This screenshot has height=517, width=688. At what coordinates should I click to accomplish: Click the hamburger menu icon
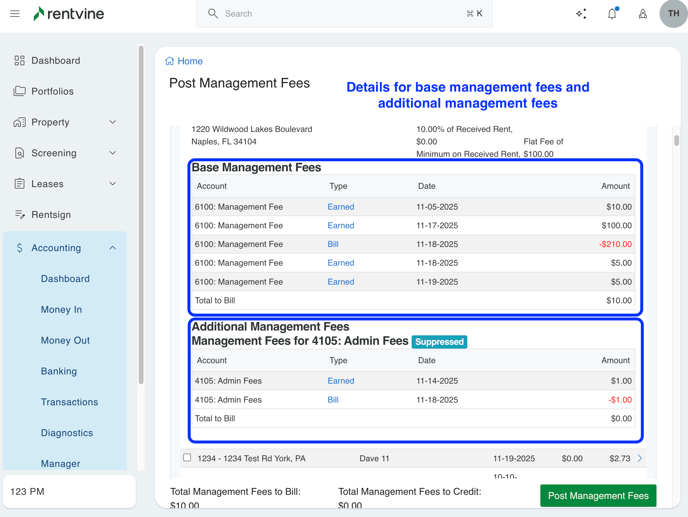(15, 14)
